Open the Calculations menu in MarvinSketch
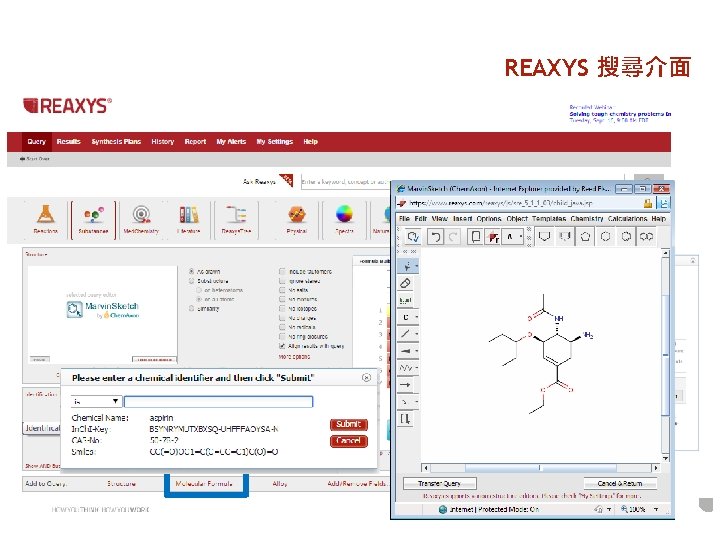Screen dimensions: 720x540 pyautogui.click(x=628, y=219)
